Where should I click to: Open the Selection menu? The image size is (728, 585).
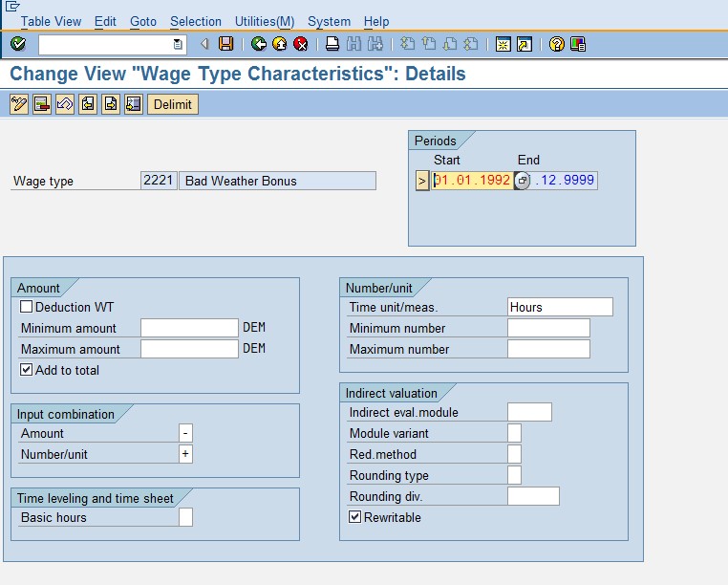point(196,21)
